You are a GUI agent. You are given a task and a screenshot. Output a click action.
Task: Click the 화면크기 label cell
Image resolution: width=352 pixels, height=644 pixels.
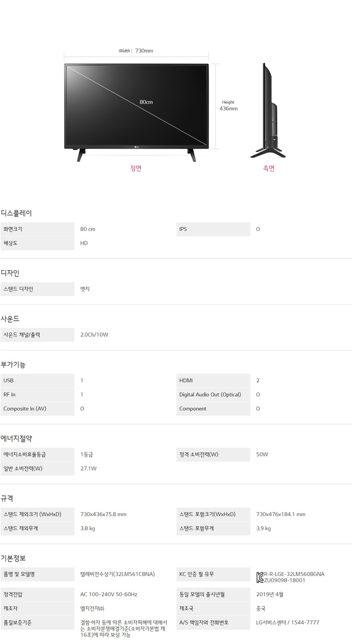point(13,229)
